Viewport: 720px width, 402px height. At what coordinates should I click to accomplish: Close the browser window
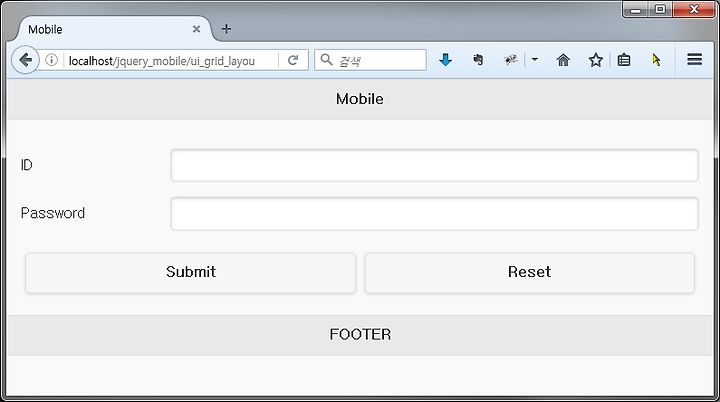(x=694, y=9)
